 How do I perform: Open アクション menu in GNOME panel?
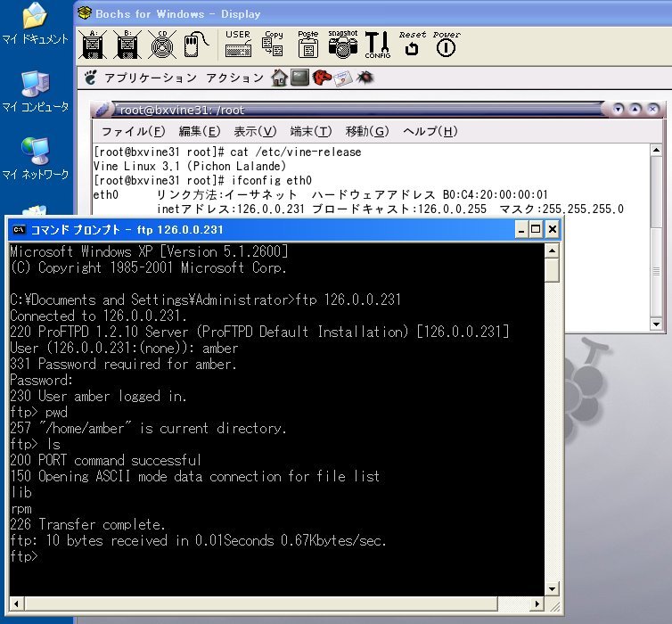[x=234, y=78]
